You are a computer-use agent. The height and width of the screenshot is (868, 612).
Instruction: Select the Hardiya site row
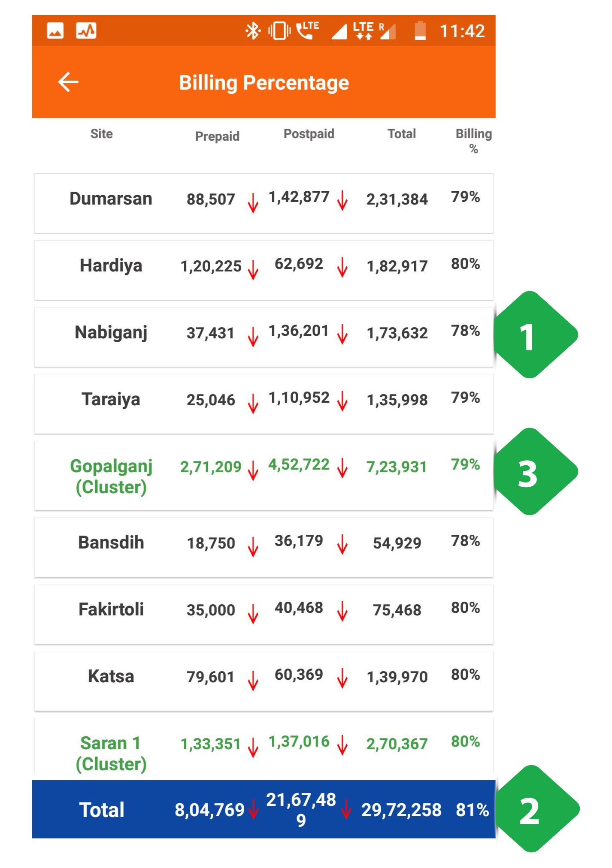pyautogui.click(x=264, y=270)
